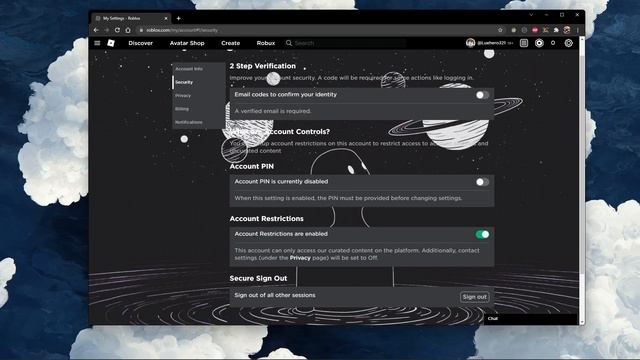640x360 pixels.
Task: Select the Security settings tab
Action: (199, 82)
